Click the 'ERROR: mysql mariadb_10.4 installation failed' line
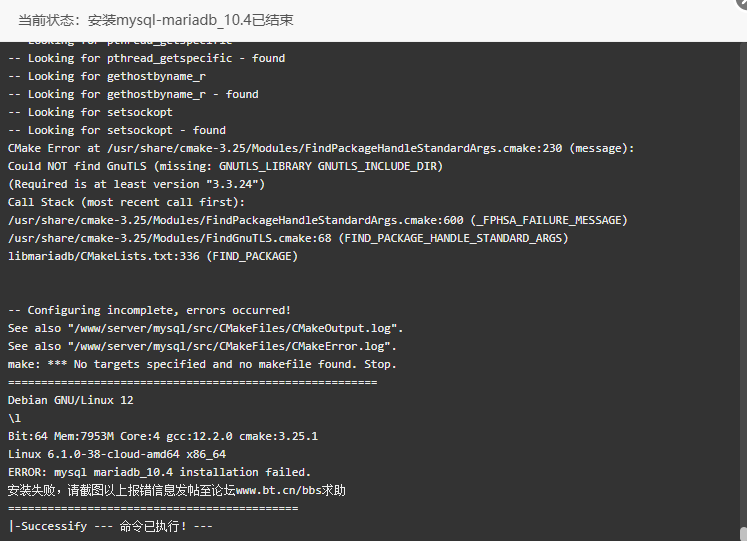 (159, 472)
